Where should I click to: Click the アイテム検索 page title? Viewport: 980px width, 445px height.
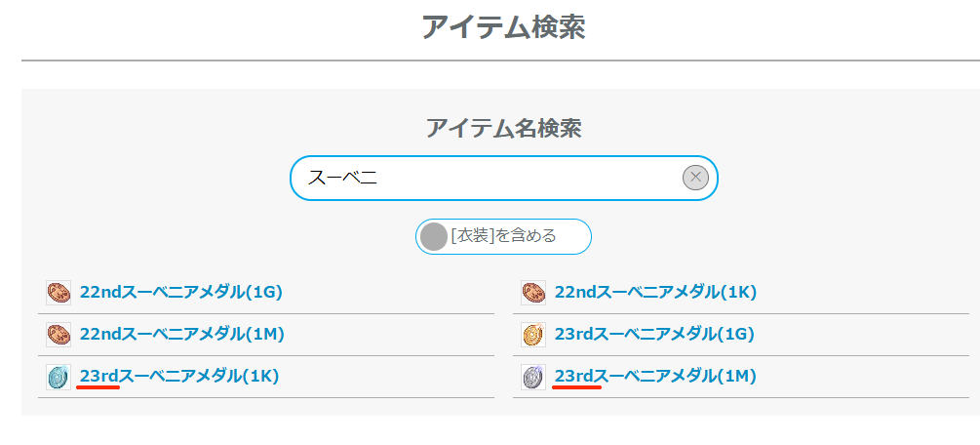[503, 27]
